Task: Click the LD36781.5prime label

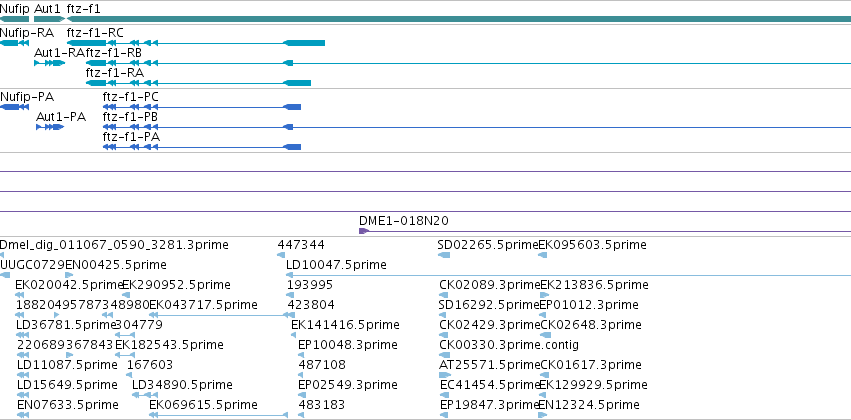Action: [x=67, y=325]
